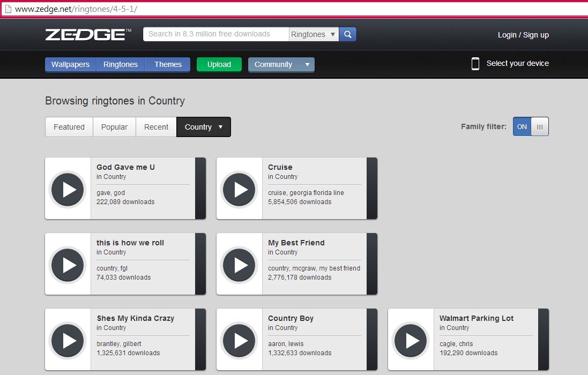The image size is (588, 375).
Task: Click into the search downloads field
Action: coord(215,34)
